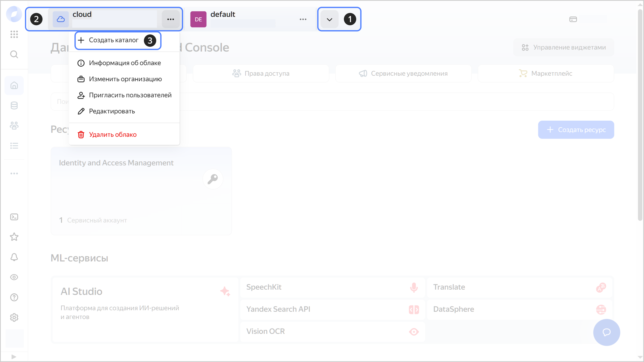Choose Удалить облако from menu
Screen dimensions: 644x362
pyautogui.click(x=113, y=135)
